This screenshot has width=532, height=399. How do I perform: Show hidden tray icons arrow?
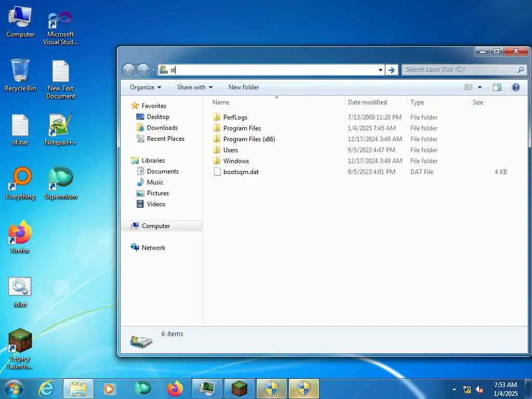[x=454, y=390]
